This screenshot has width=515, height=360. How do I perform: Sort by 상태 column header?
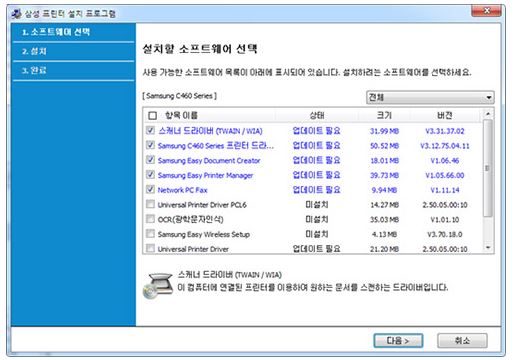pyautogui.click(x=317, y=115)
